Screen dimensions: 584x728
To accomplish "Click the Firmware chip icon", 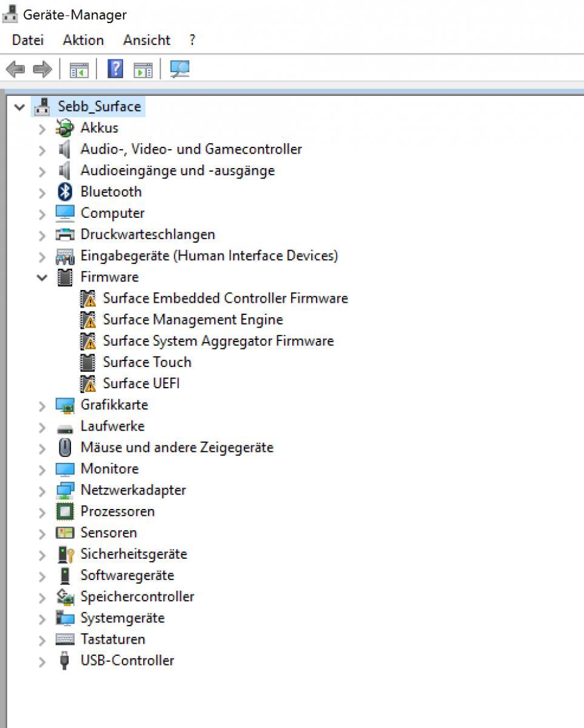I will pyautogui.click(x=64, y=277).
